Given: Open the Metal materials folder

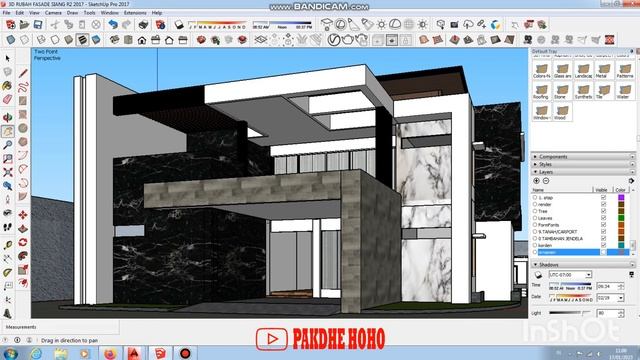Looking at the screenshot, I should (x=604, y=70).
